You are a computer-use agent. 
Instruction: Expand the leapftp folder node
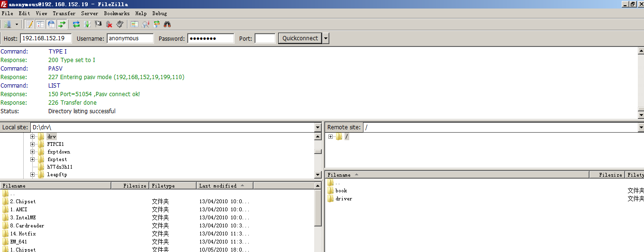[33, 175]
